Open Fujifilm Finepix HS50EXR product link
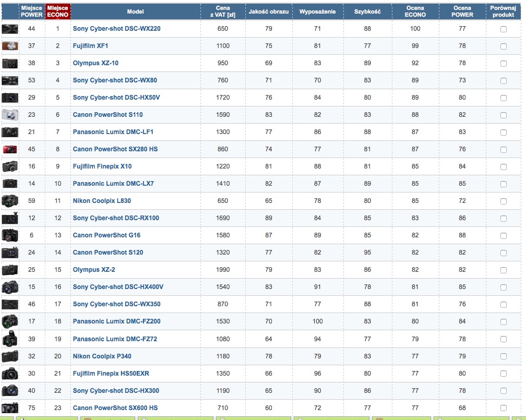This screenshot has height=420, width=526. click(111, 374)
